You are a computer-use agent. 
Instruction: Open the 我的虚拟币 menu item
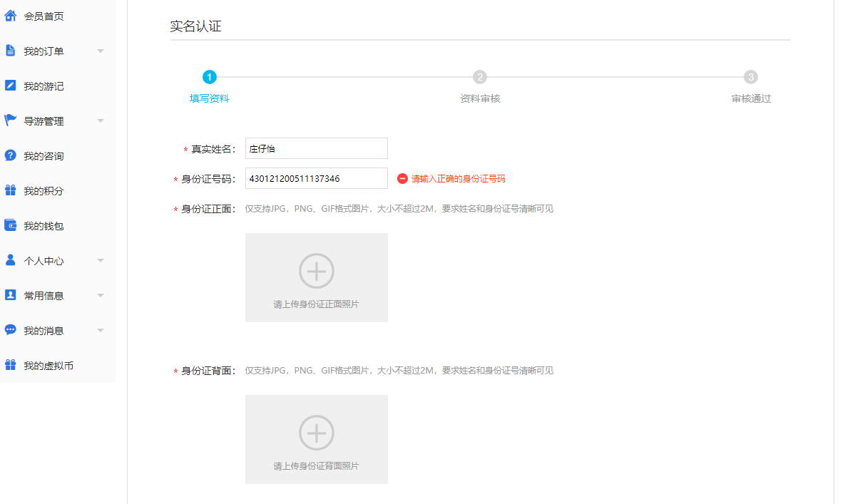pos(48,366)
